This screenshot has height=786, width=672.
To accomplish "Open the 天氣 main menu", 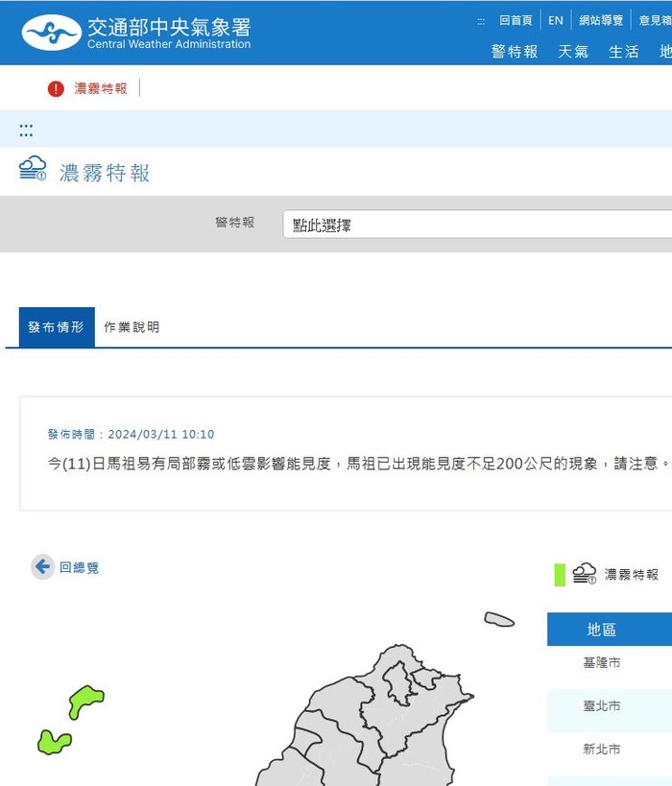I will pyautogui.click(x=573, y=52).
